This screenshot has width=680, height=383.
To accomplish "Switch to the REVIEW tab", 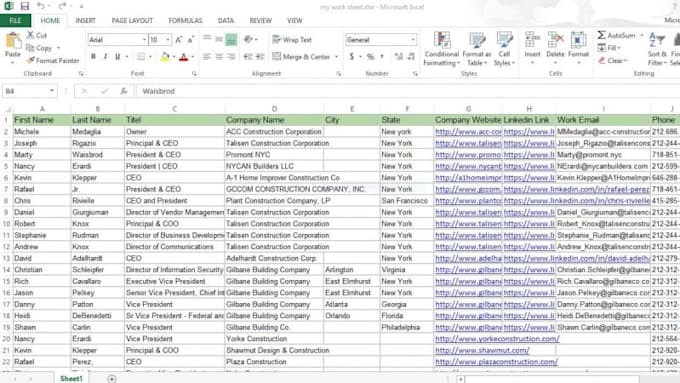I will coord(261,20).
